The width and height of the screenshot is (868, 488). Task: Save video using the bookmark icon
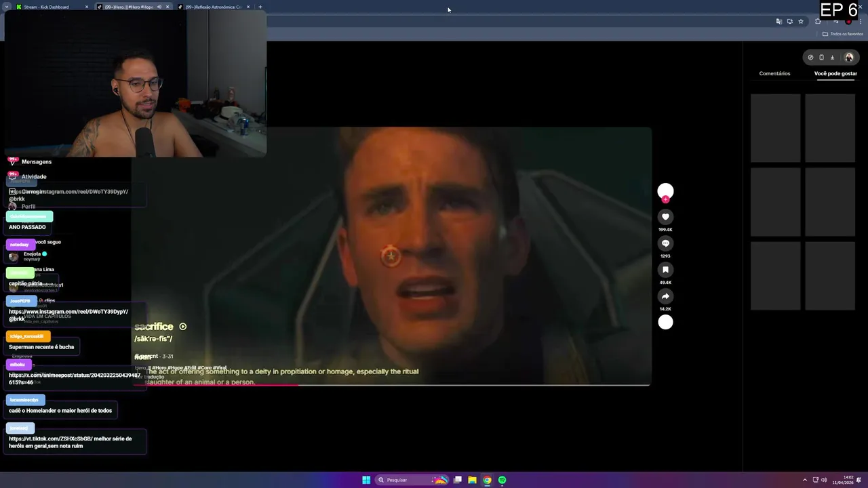tap(665, 270)
